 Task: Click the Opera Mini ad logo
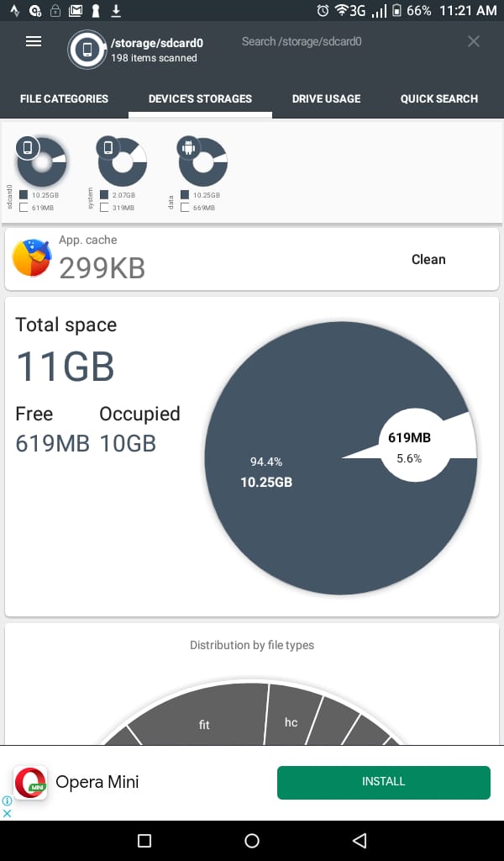tap(30, 782)
